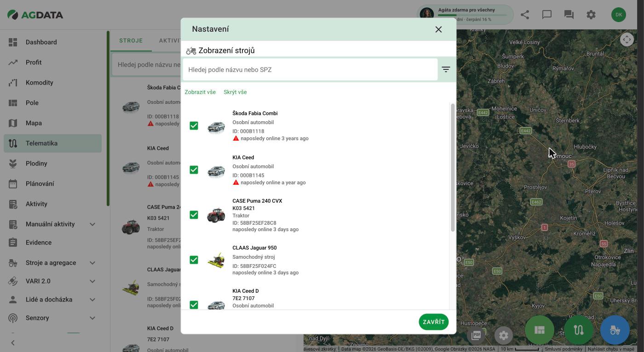Click the share icon in top bar
This screenshot has width=644, height=352.
point(525,15)
